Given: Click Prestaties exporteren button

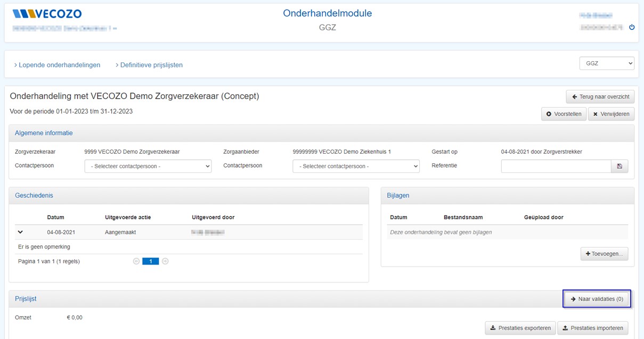Looking at the screenshot, I should (520, 328).
